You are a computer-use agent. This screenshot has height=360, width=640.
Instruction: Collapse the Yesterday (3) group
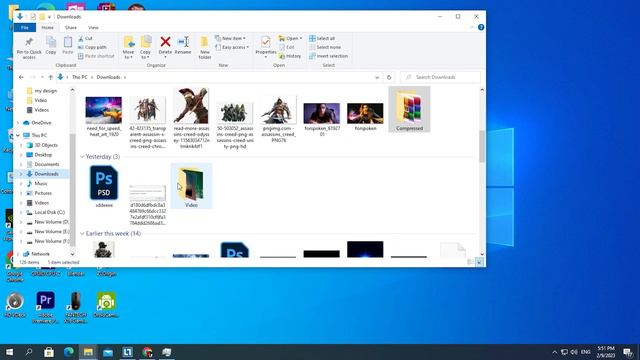point(82,157)
